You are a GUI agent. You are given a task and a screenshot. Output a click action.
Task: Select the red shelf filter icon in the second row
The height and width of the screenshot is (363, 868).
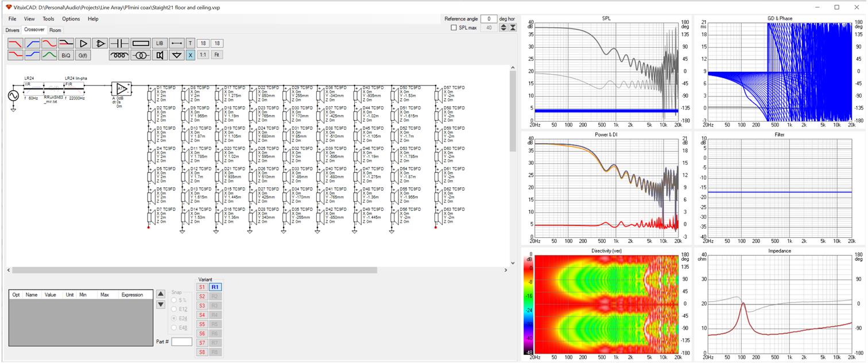[x=15, y=55]
